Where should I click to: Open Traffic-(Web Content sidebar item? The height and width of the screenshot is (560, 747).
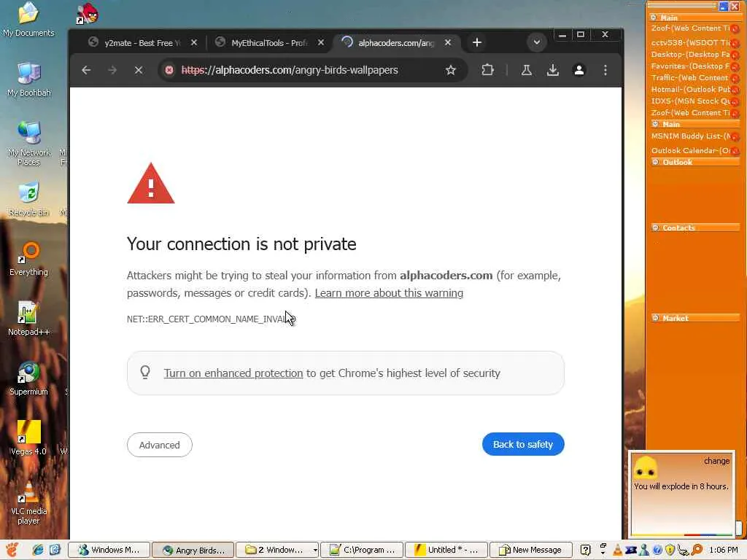[690, 77]
